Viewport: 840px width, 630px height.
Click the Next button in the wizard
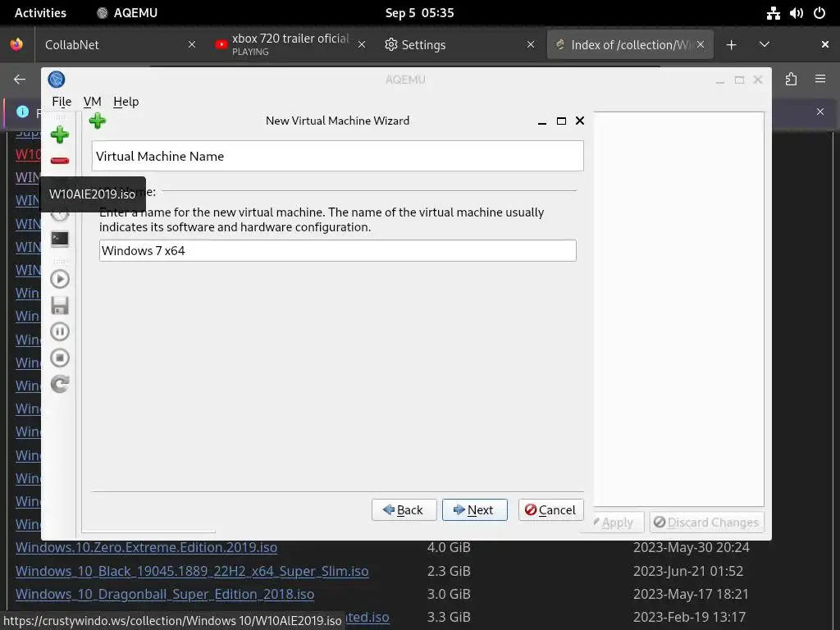pyautogui.click(x=475, y=510)
